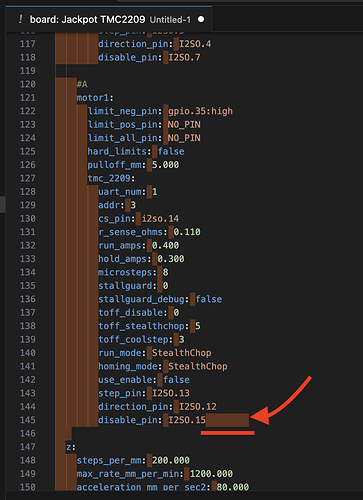
Task: Click line number 119 in the gutter
Action: 28,71
